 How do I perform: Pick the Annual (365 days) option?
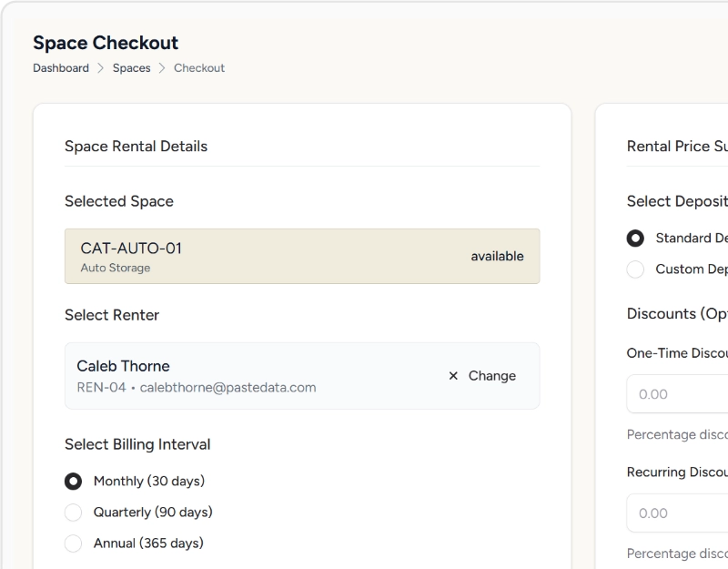tap(74, 544)
